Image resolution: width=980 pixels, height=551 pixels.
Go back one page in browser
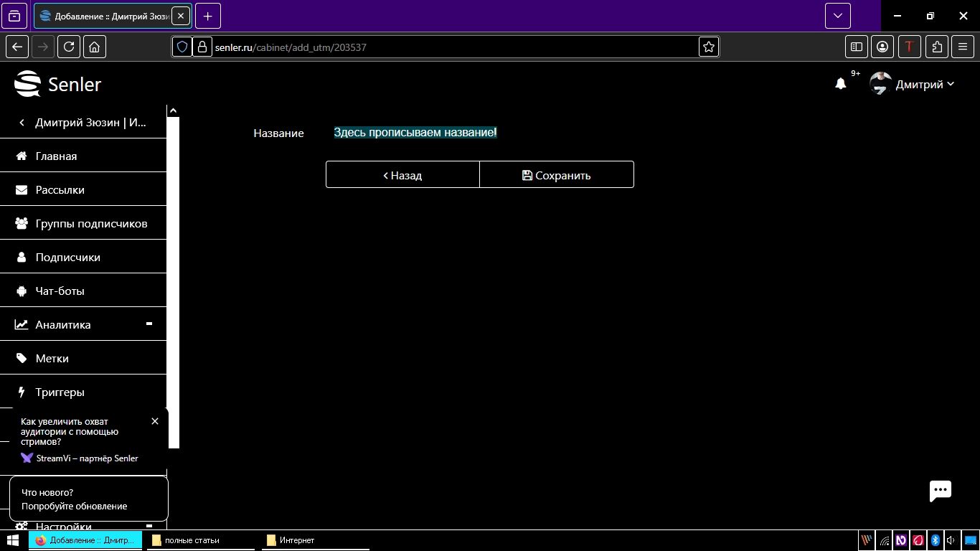[x=17, y=47]
